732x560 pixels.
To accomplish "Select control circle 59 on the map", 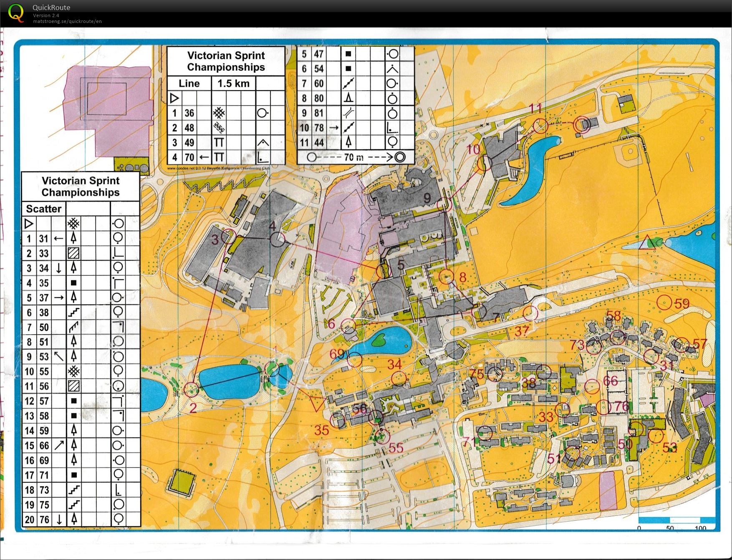I will tap(664, 302).
